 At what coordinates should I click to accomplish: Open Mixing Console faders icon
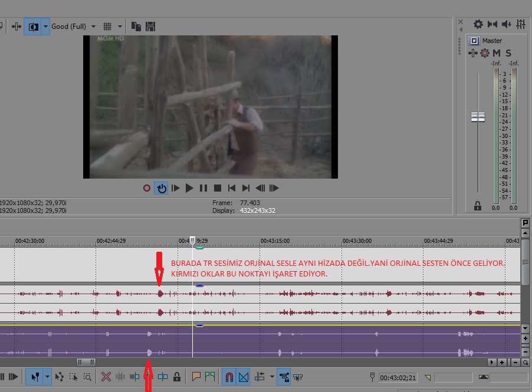click(521, 24)
